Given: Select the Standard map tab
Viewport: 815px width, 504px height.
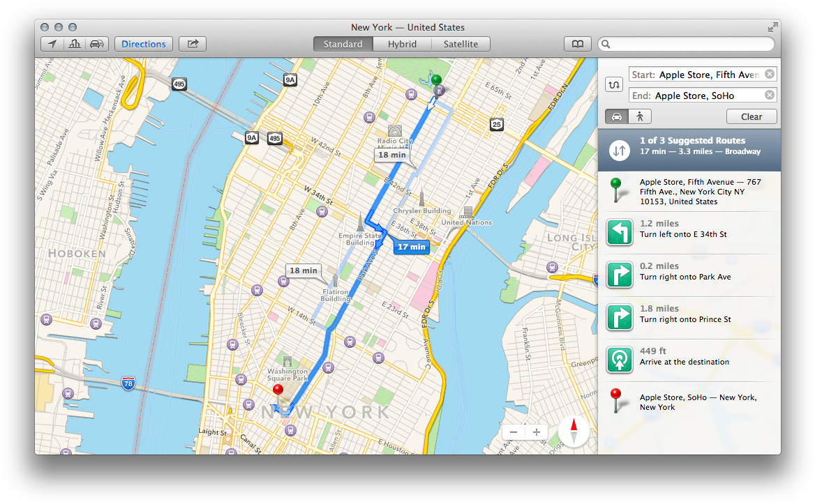Looking at the screenshot, I should [343, 43].
